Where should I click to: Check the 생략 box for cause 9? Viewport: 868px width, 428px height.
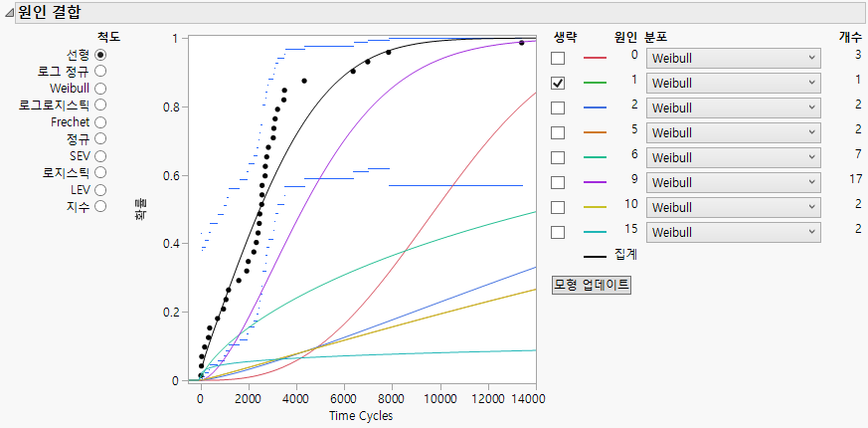(x=558, y=182)
